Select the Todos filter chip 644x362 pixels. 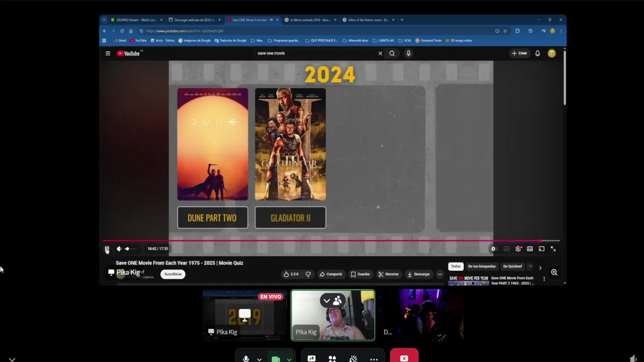pyautogui.click(x=456, y=266)
